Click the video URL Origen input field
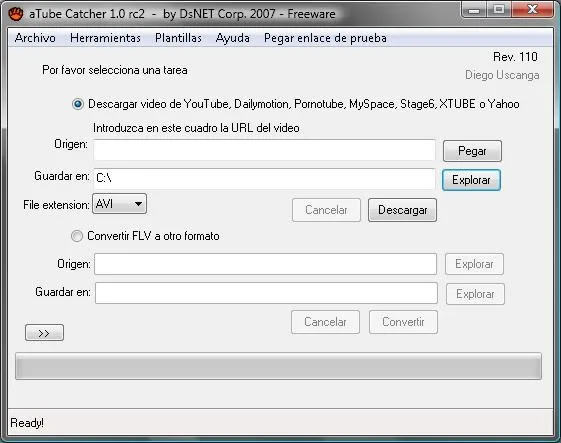 [265, 150]
